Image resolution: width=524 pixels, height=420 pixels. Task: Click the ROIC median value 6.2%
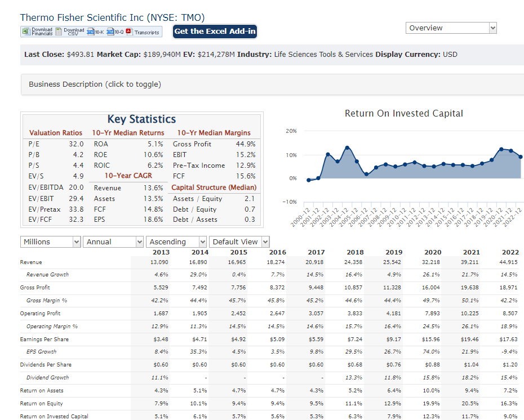point(156,166)
